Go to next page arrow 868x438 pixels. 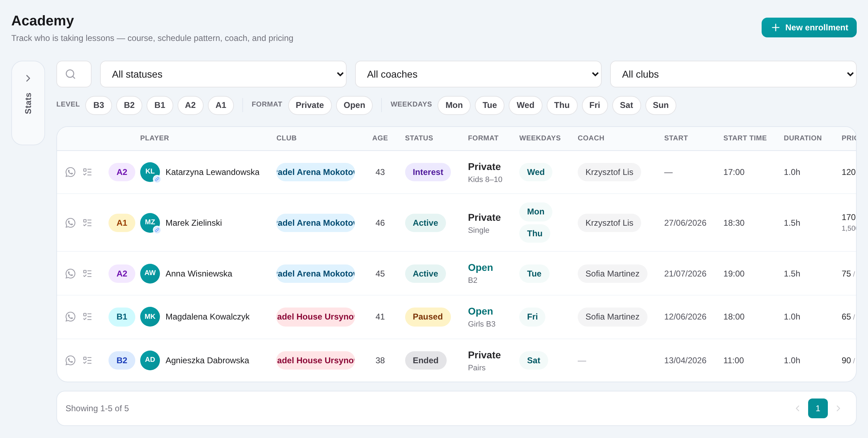[838, 408]
